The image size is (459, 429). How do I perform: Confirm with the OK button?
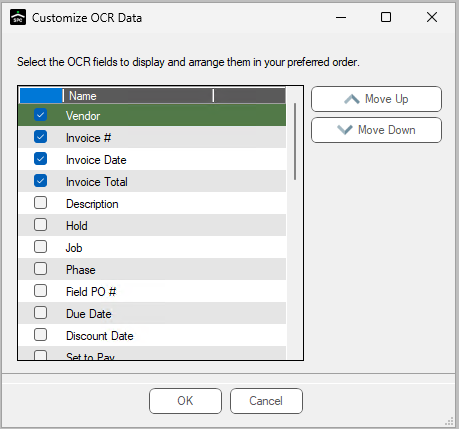pos(185,401)
